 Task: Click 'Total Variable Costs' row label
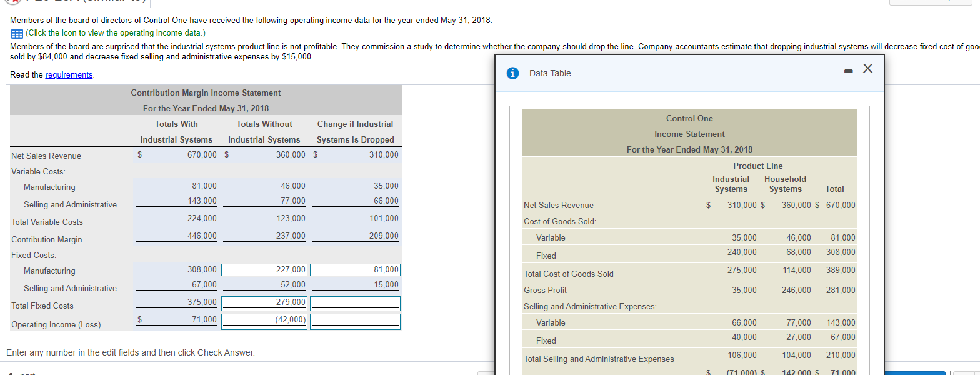47,222
